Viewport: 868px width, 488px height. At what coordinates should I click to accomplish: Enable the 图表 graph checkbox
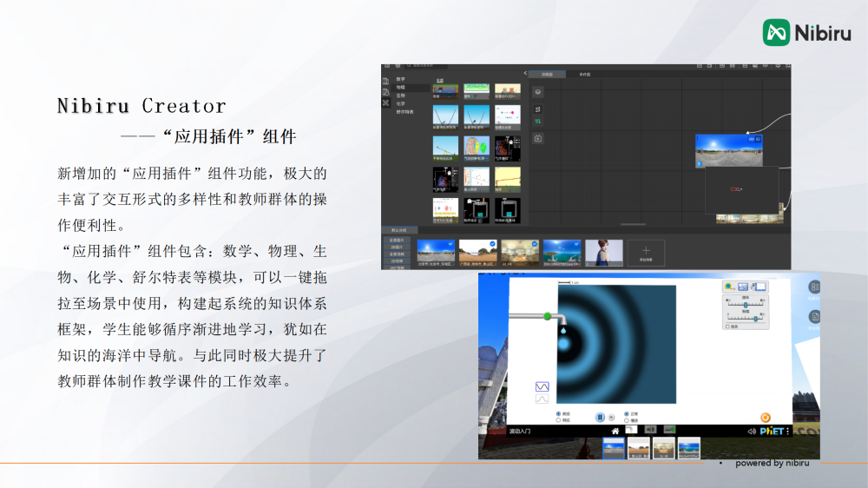[x=727, y=326]
